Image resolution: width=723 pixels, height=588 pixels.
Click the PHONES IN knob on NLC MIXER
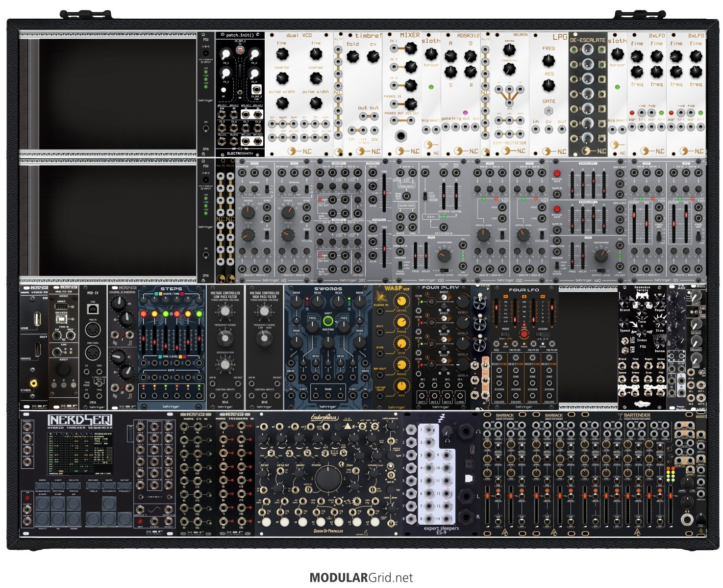click(411, 104)
